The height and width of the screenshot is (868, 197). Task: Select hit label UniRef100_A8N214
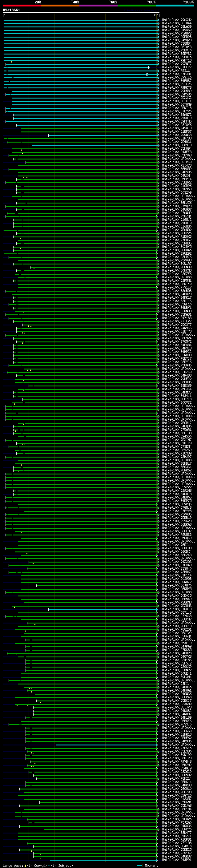[x=176, y=778]
